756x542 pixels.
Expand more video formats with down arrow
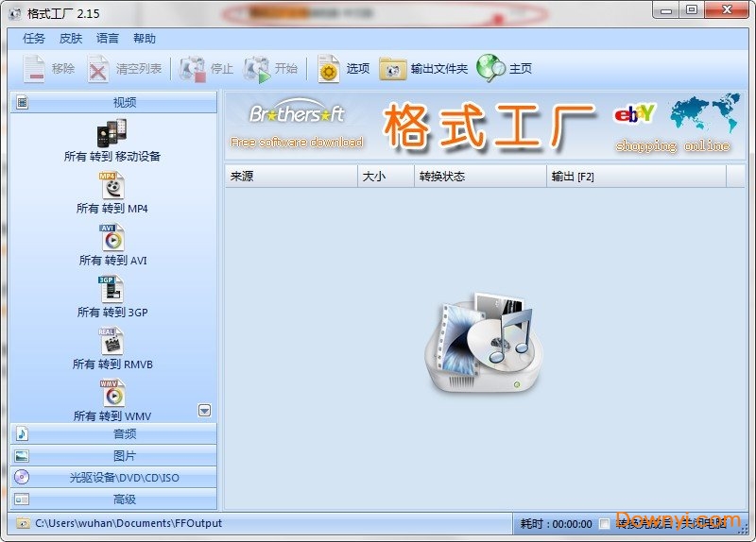click(204, 411)
